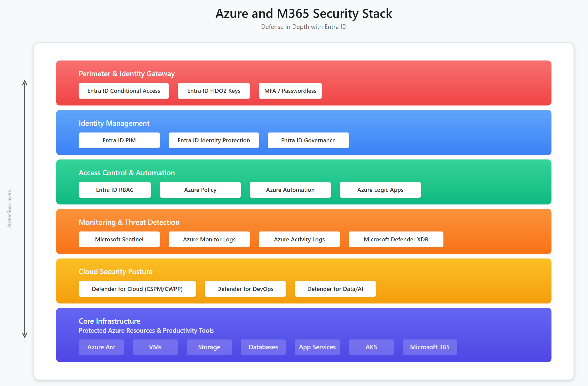This screenshot has width=588, height=386.
Task: Click the Cloud Security Posture heading
Action: pyautogui.click(x=115, y=272)
